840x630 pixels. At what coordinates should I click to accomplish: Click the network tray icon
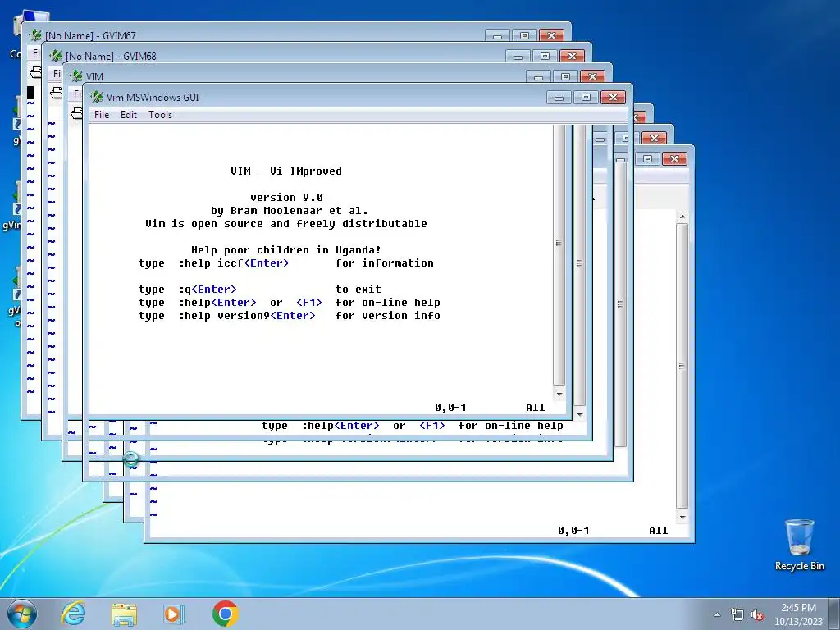[x=737, y=614]
